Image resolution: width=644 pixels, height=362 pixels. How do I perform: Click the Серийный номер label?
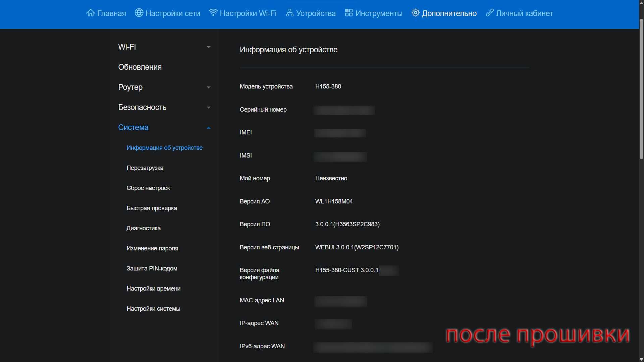coord(263,110)
